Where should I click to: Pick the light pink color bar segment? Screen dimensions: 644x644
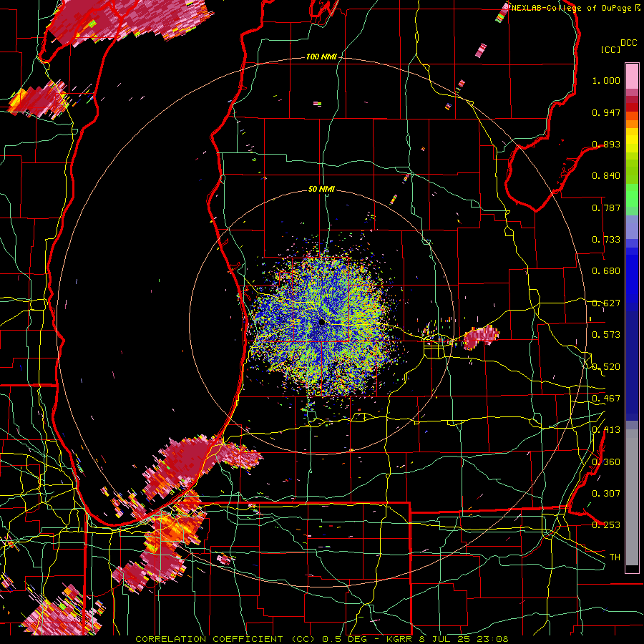click(632, 76)
